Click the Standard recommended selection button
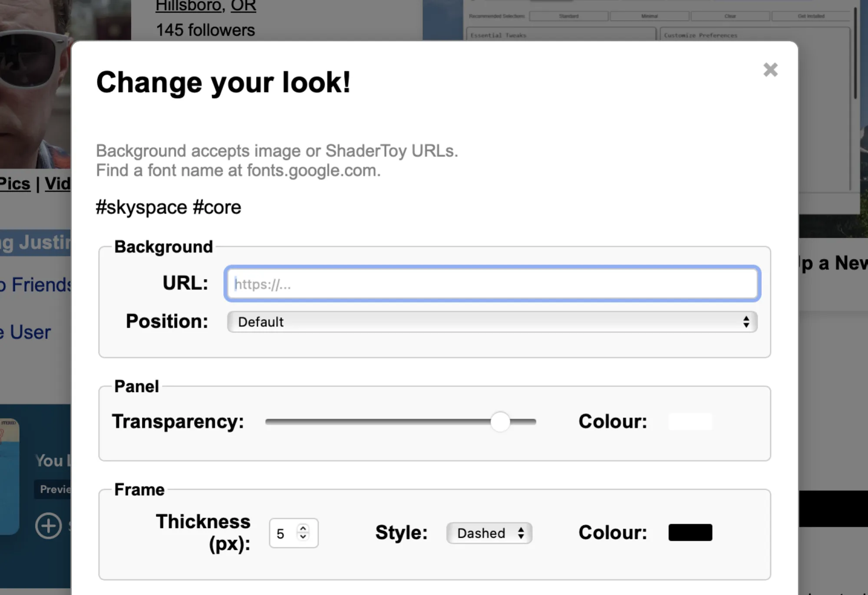The width and height of the screenshot is (868, 595). click(x=569, y=16)
